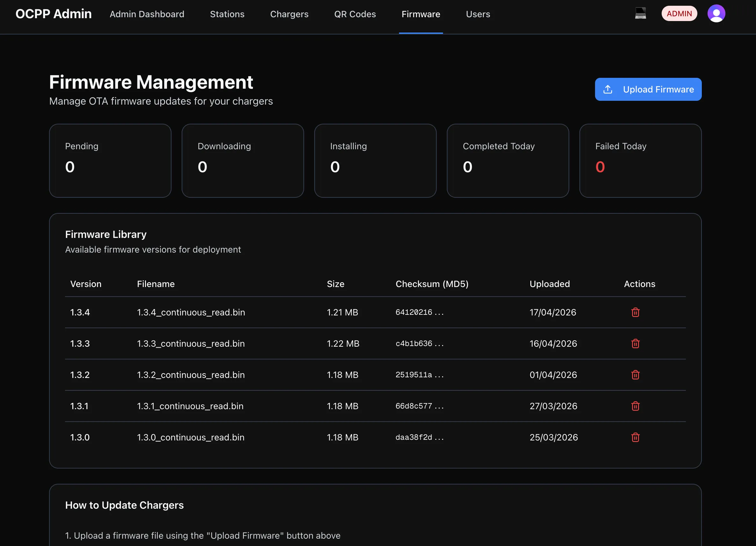Select filename 1.3.4_continuous_read.bin
Viewport: 756px width, 546px height.
pos(191,312)
